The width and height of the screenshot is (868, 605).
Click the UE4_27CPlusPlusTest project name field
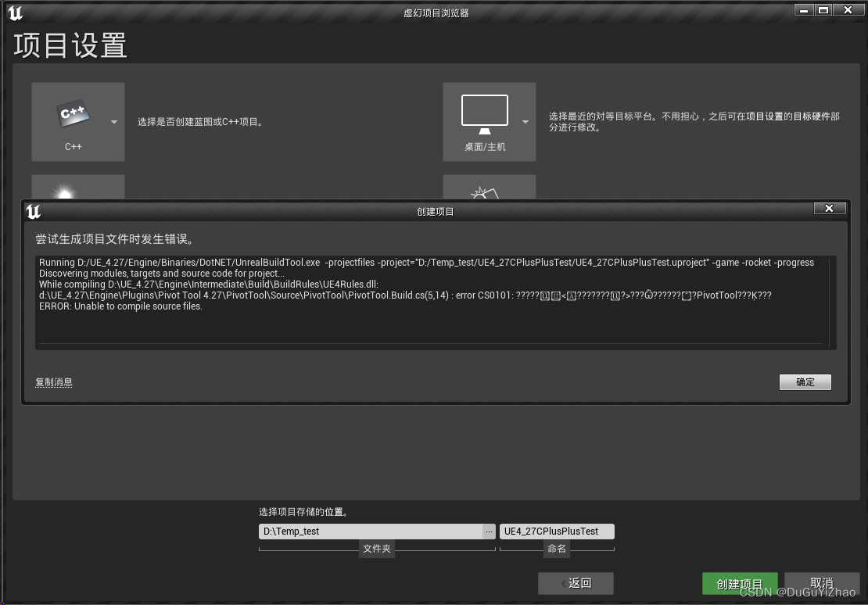click(x=556, y=532)
